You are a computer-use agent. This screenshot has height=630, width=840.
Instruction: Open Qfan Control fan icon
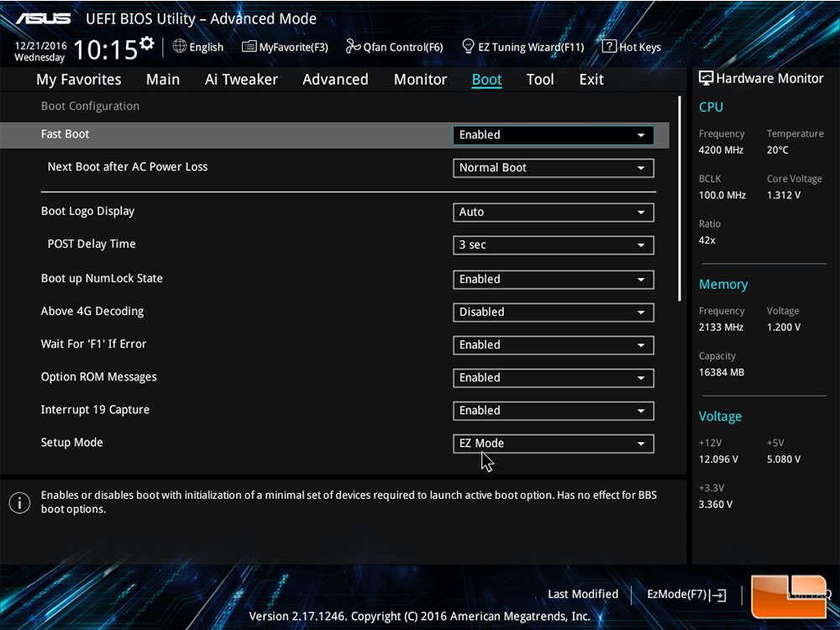pos(353,46)
